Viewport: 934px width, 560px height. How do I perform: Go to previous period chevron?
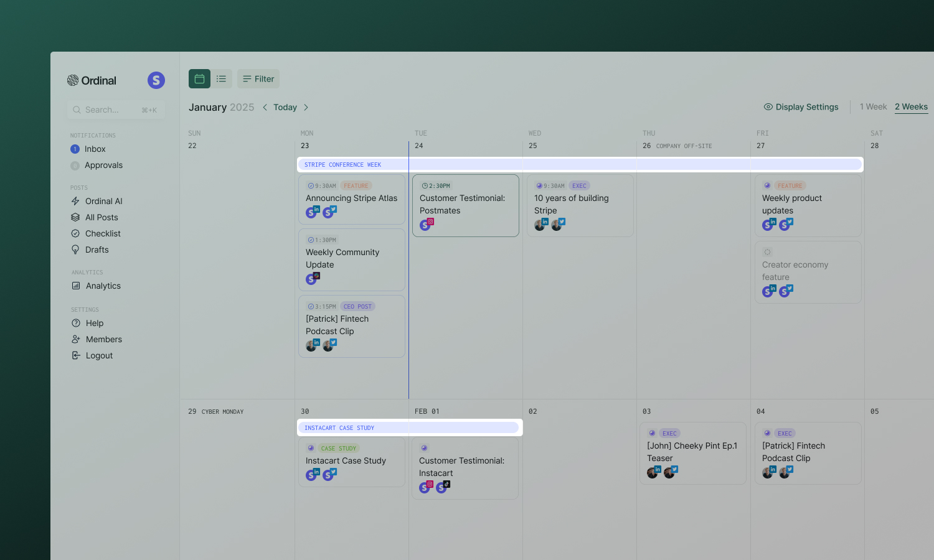tap(265, 107)
